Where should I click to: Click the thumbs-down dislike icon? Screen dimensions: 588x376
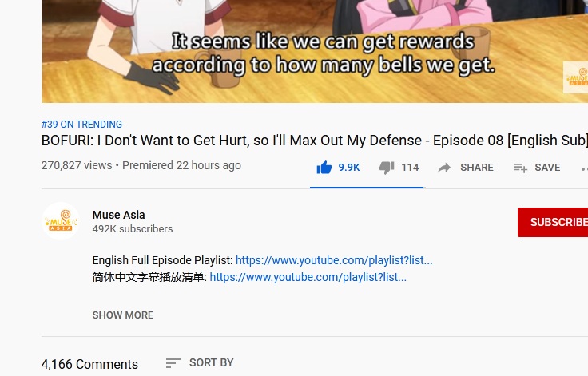(x=387, y=167)
